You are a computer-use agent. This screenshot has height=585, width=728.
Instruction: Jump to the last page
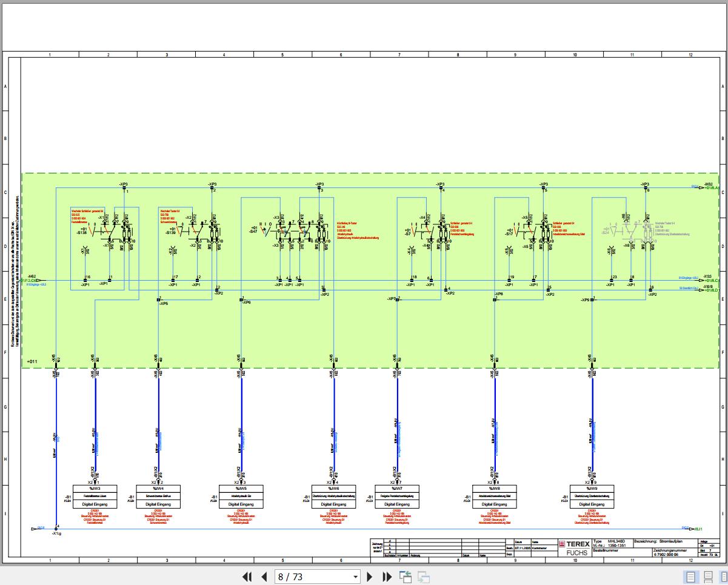coord(387,577)
